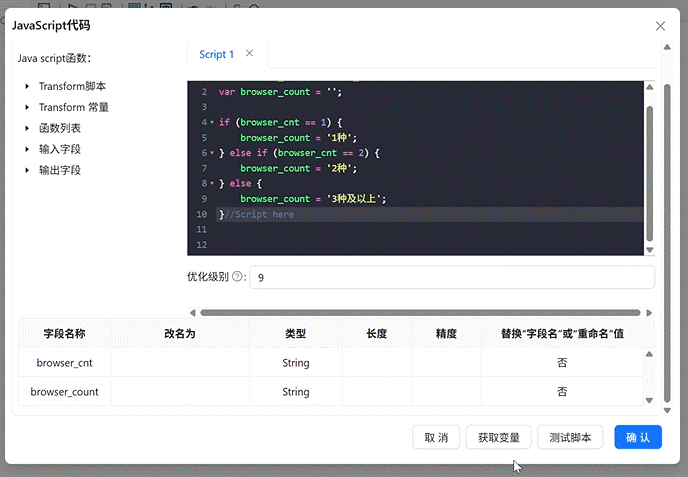Close the Script 1 tab
688x477 pixels.
coord(249,54)
